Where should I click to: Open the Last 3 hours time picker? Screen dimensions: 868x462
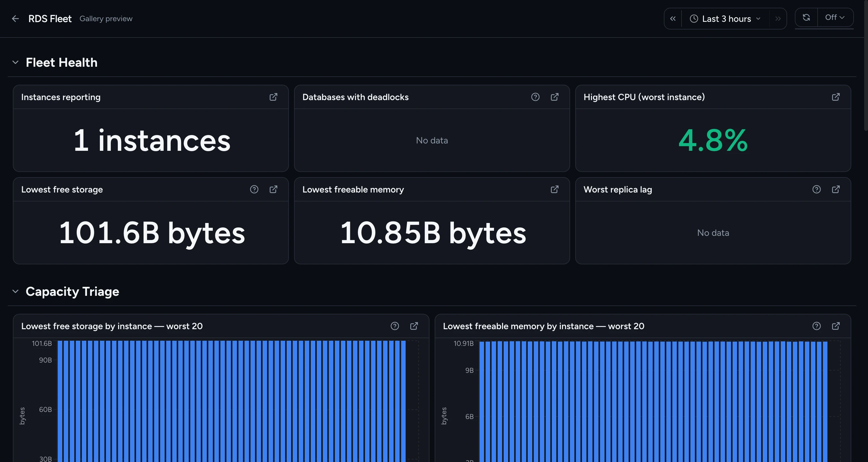point(725,19)
